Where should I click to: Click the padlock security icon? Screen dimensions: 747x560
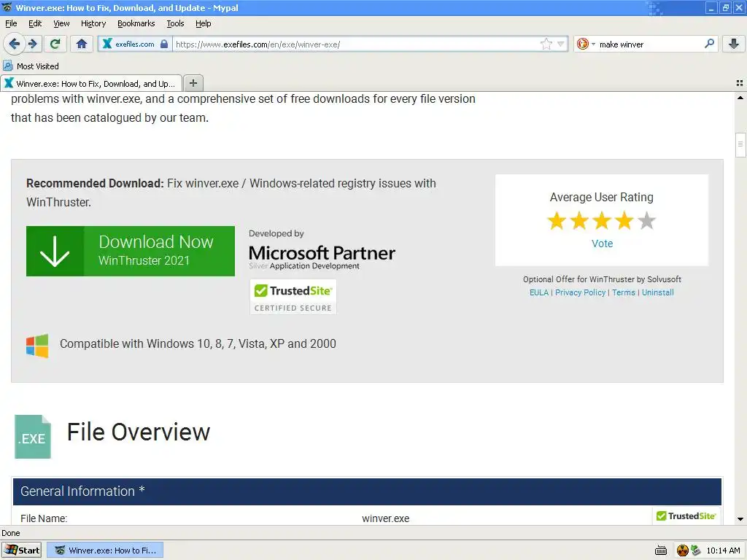tap(164, 44)
